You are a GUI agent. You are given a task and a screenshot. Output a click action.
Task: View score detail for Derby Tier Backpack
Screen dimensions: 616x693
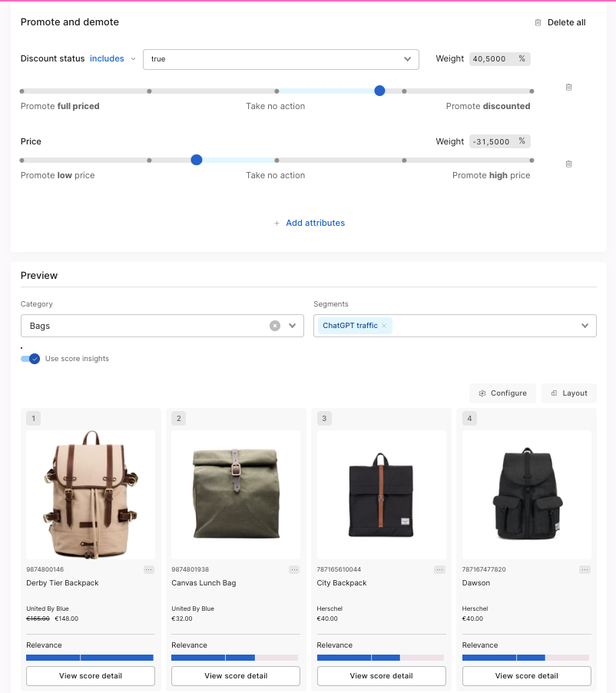(91, 676)
